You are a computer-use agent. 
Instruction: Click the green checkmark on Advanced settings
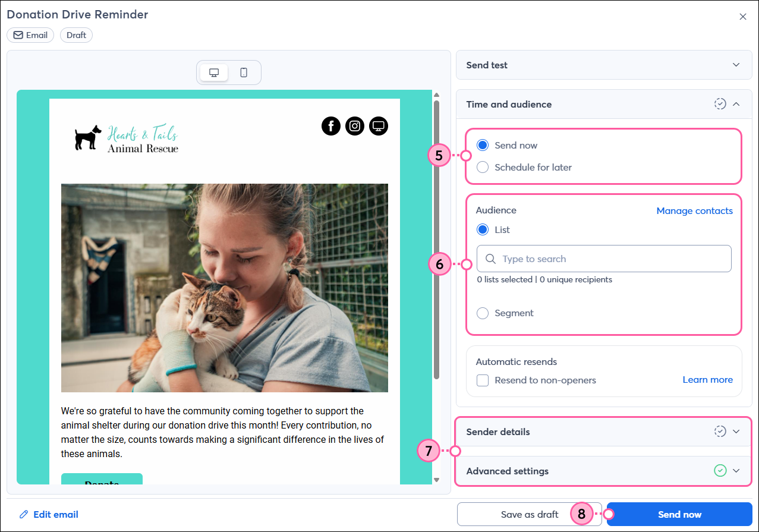[720, 470]
